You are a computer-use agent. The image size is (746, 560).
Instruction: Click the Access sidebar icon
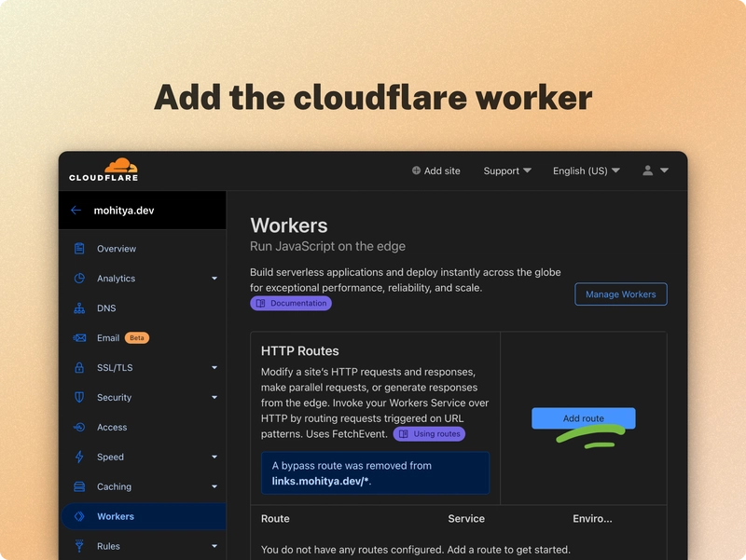(79, 427)
